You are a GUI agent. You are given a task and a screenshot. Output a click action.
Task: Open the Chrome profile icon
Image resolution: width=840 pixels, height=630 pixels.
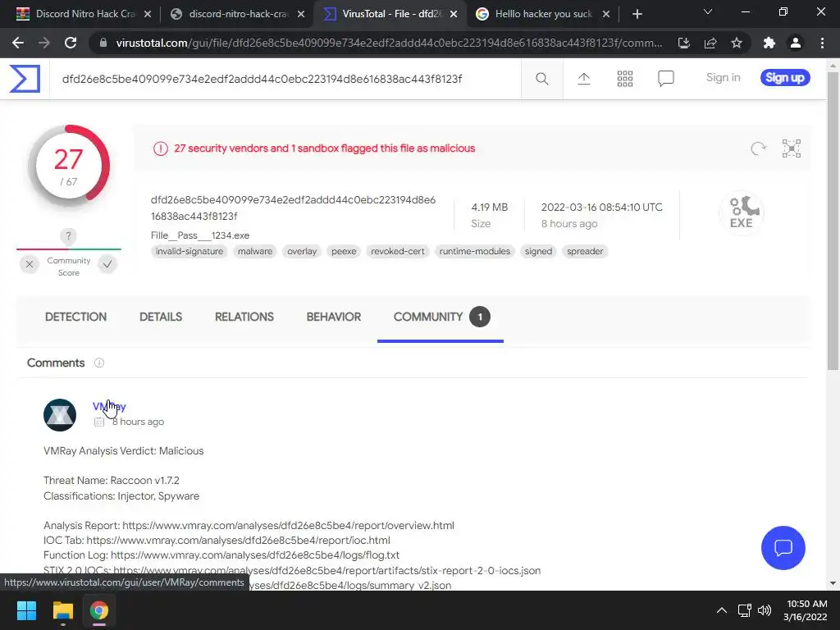796,43
